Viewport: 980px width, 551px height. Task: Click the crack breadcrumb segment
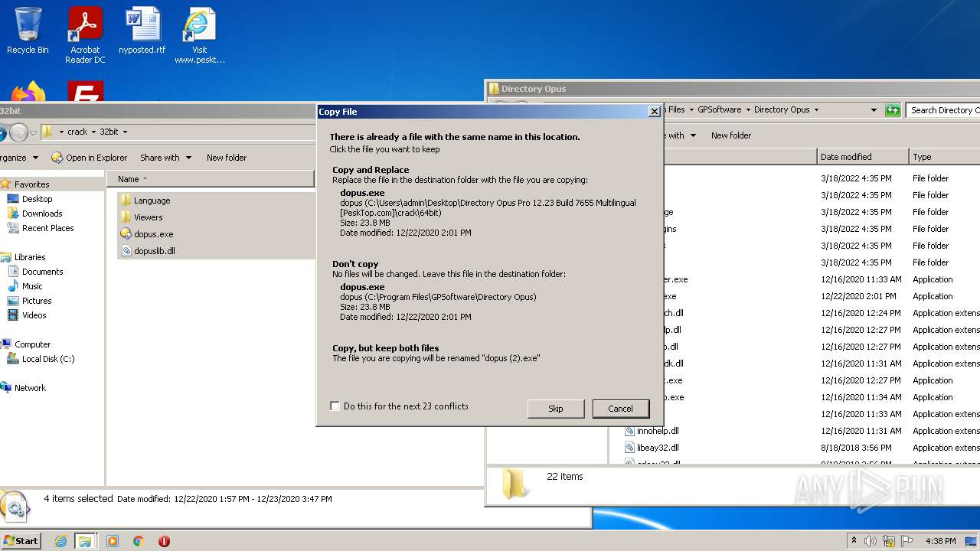coord(77,132)
